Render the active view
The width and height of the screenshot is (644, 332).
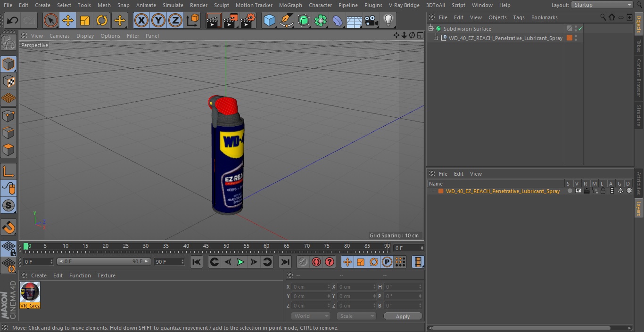[x=214, y=21]
